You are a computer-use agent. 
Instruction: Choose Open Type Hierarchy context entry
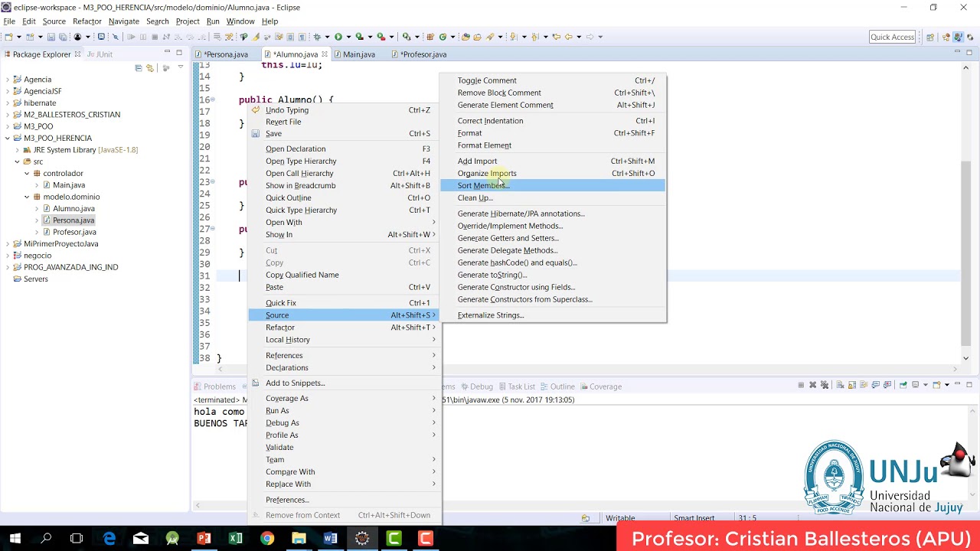click(x=343, y=161)
